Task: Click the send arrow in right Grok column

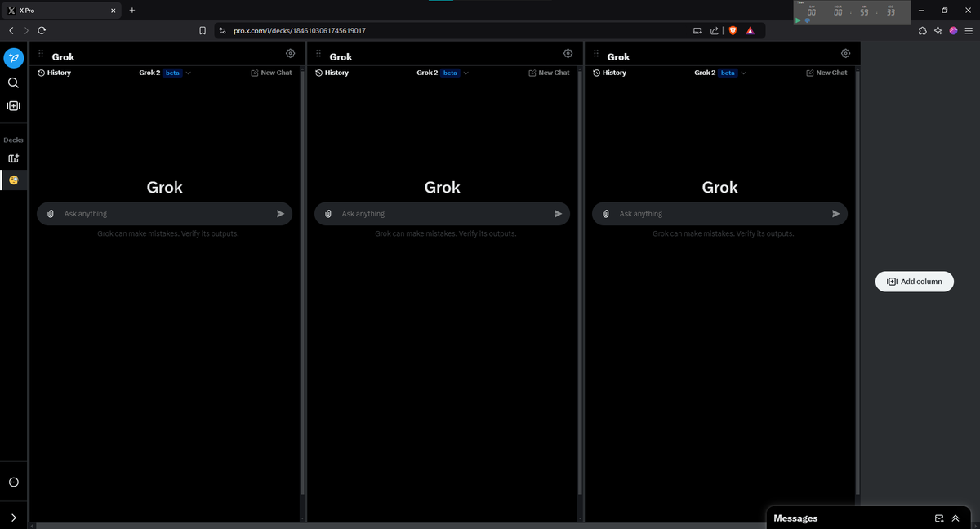Action: click(835, 214)
